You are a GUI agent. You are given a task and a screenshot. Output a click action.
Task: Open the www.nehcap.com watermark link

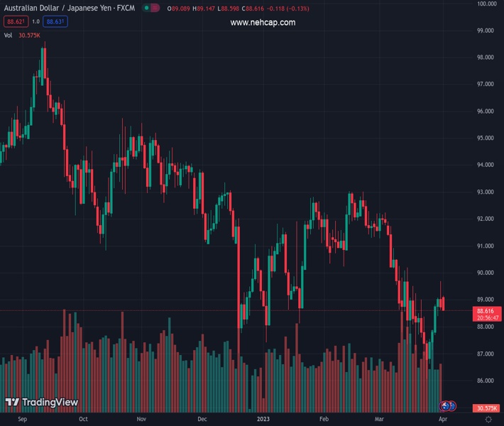point(263,23)
